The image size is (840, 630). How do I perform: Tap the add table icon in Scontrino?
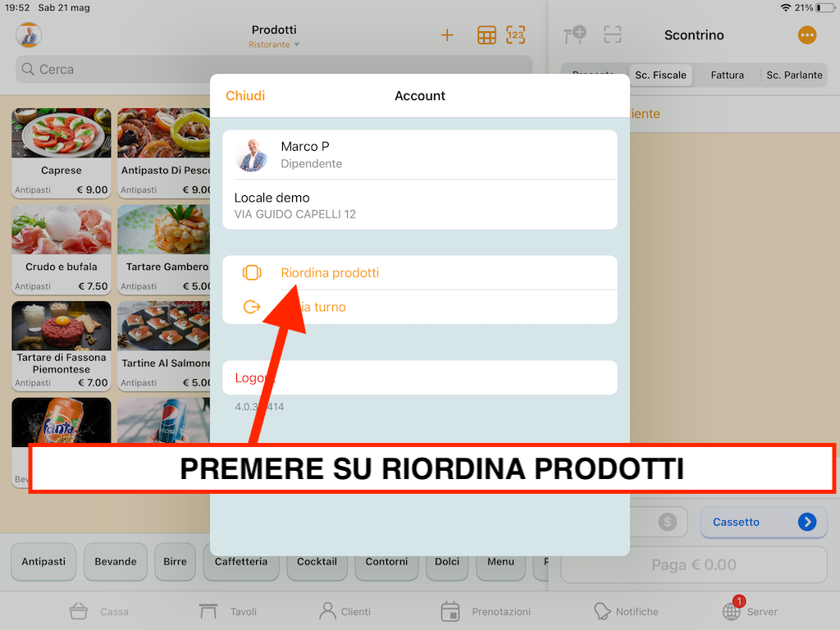(x=575, y=35)
